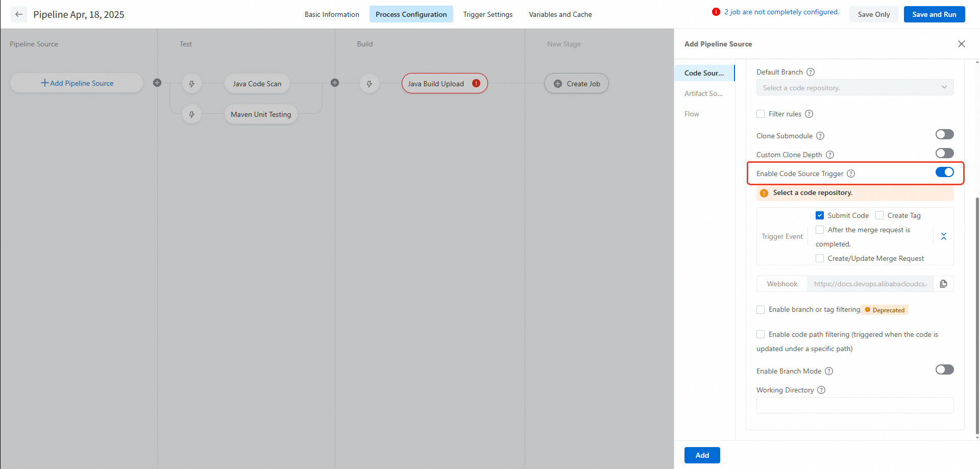Click the Save Only button
Screen dimensions: 980x469
(x=874, y=14)
